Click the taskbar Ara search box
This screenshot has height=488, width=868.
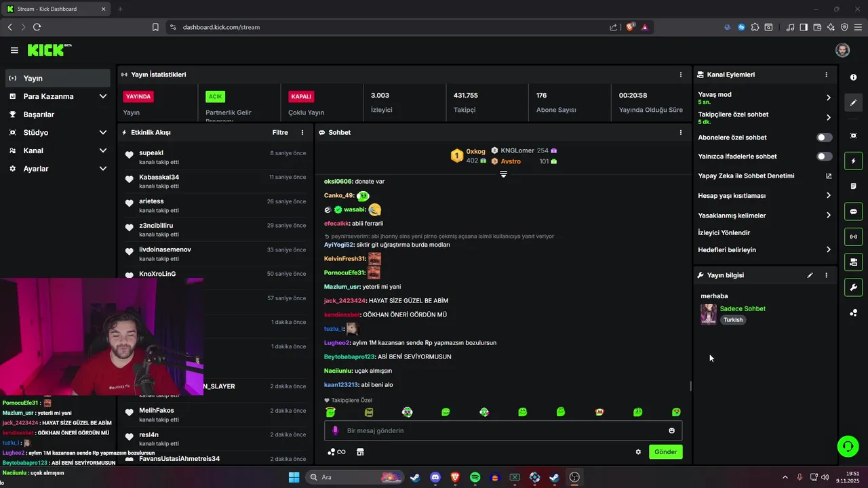click(354, 477)
